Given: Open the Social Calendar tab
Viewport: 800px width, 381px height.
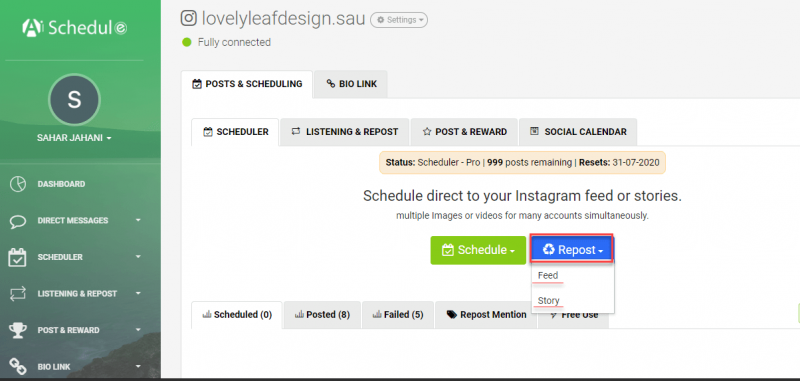Looking at the screenshot, I should tap(578, 132).
